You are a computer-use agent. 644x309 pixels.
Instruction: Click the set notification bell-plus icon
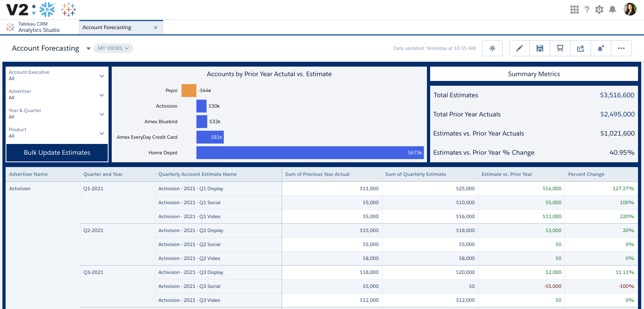click(601, 48)
